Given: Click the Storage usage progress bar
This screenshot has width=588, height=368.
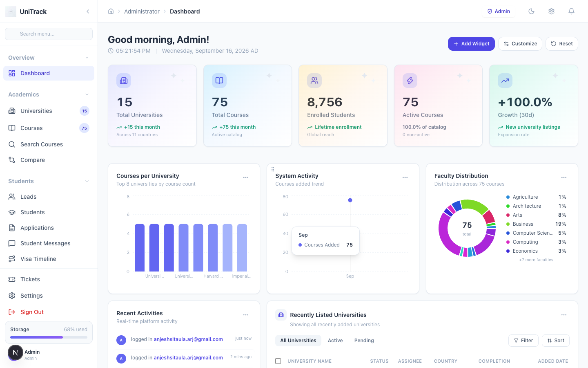Looking at the screenshot, I should [49, 337].
